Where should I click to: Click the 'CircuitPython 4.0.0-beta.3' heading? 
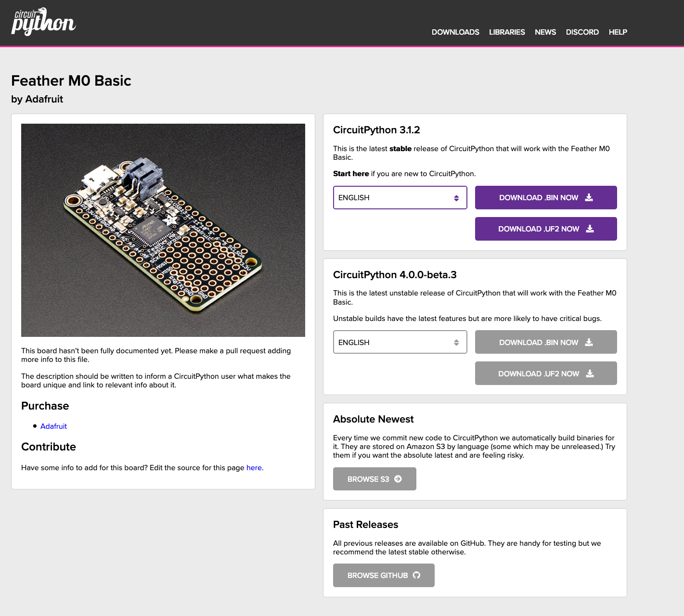coord(395,275)
